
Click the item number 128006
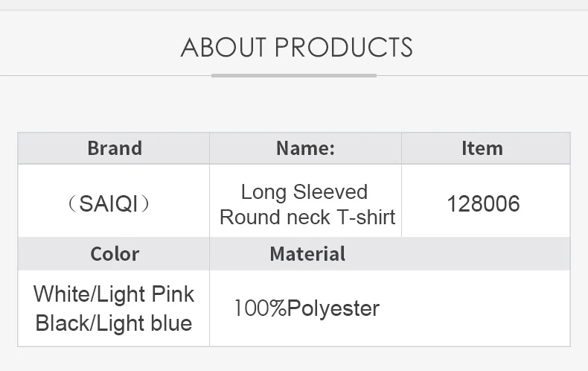coord(483,204)
